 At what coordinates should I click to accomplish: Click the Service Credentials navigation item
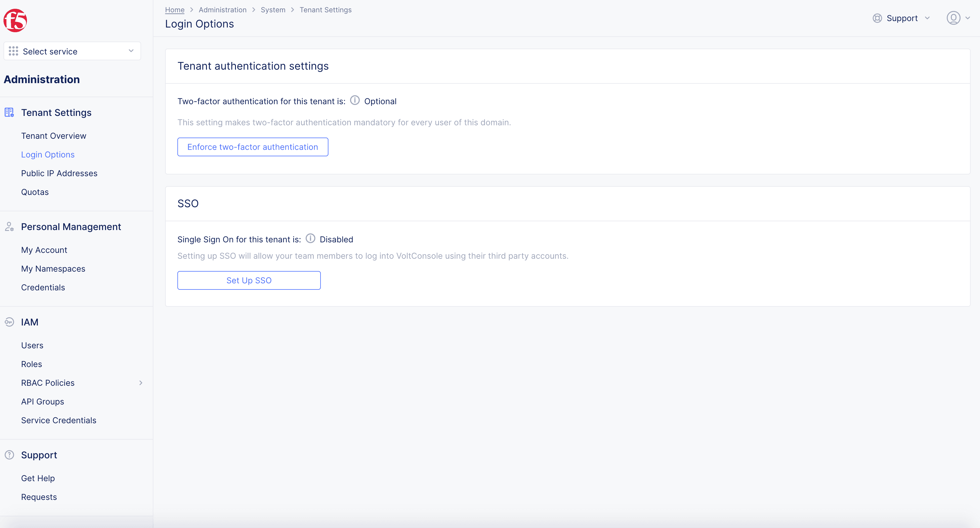tap(59, 420)
